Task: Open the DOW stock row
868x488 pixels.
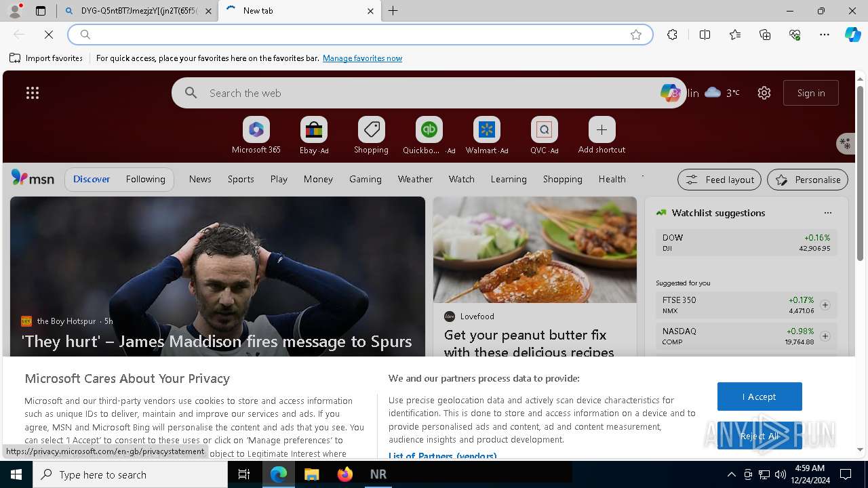Action: tap(746, 243)
